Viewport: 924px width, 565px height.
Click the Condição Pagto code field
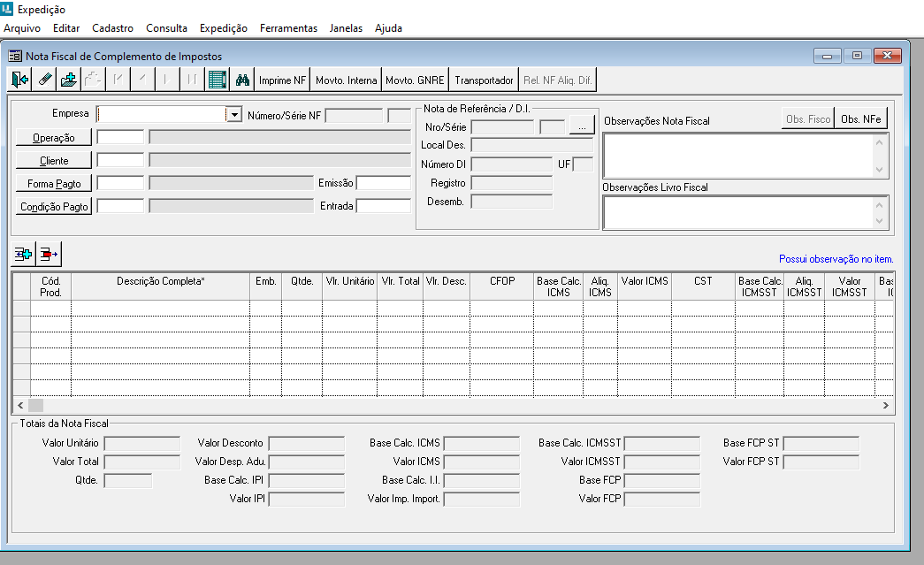pos(120,206)
